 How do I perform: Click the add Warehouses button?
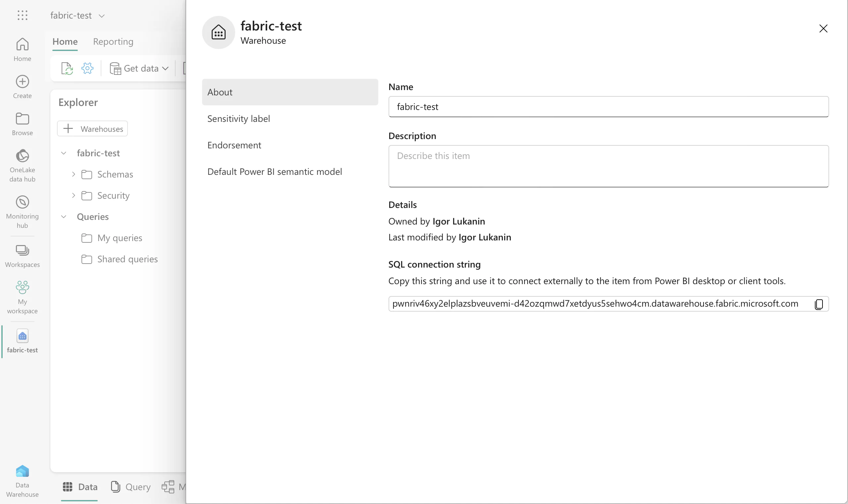click(92, 129)
